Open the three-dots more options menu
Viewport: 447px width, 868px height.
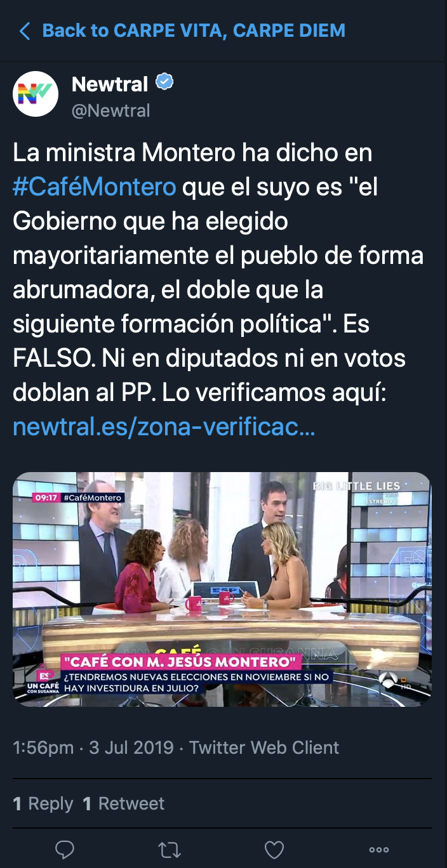(379, 850)
